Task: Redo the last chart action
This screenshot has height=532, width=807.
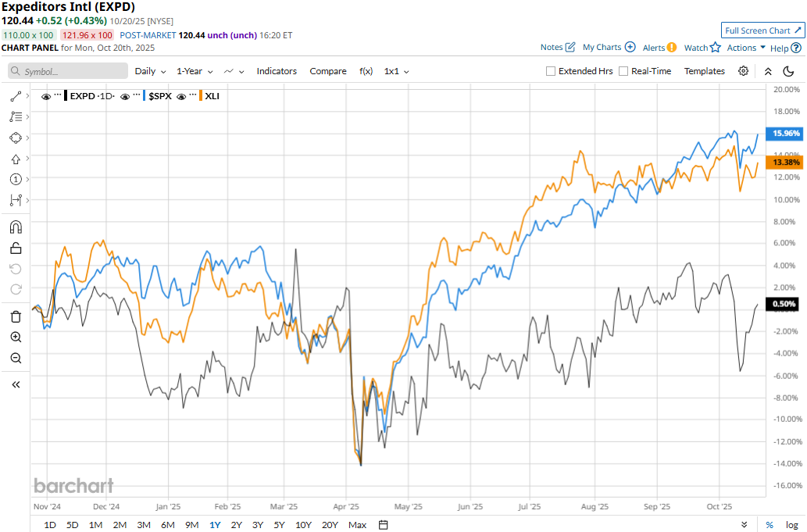Action: pos(16,289)
